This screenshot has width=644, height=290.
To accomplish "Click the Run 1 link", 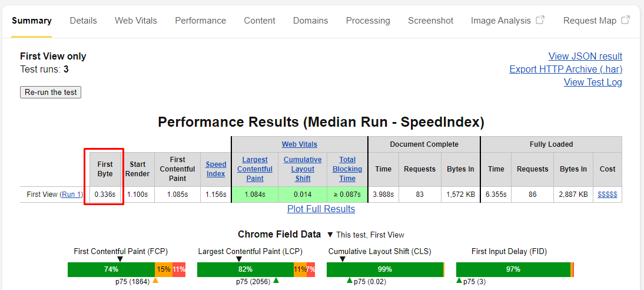I will tap(73, 194).
